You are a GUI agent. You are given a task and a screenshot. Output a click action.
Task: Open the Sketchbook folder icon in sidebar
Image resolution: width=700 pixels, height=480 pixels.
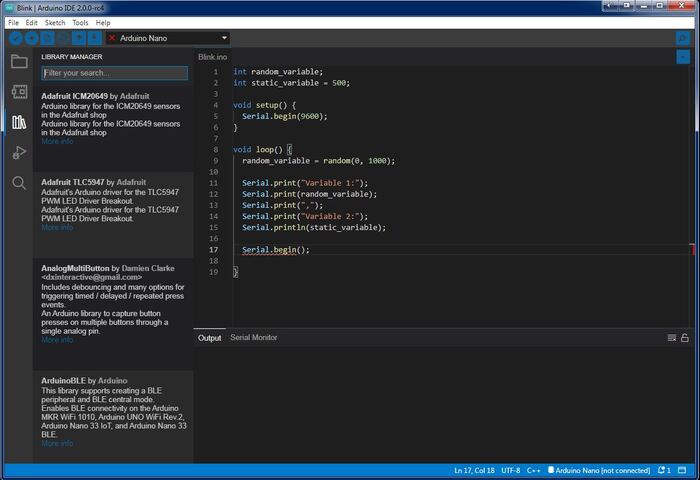click(x=18, y=62)
